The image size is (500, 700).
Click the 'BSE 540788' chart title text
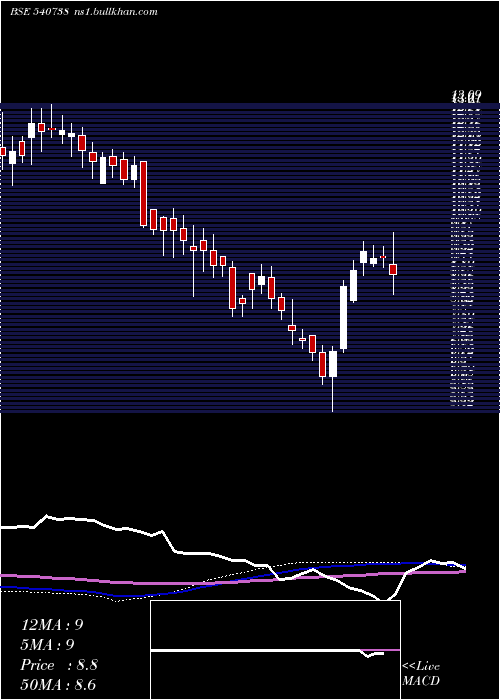[39, 12]
